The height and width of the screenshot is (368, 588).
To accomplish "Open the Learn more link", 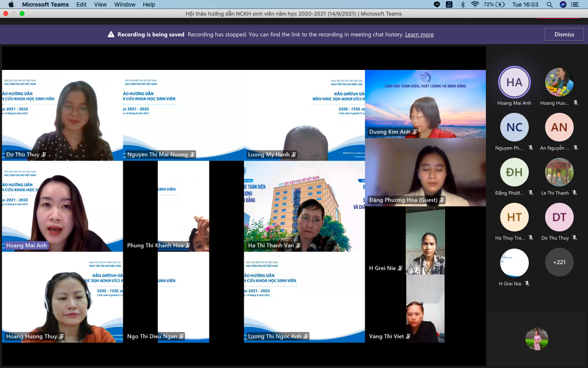I will coord(419,35).
